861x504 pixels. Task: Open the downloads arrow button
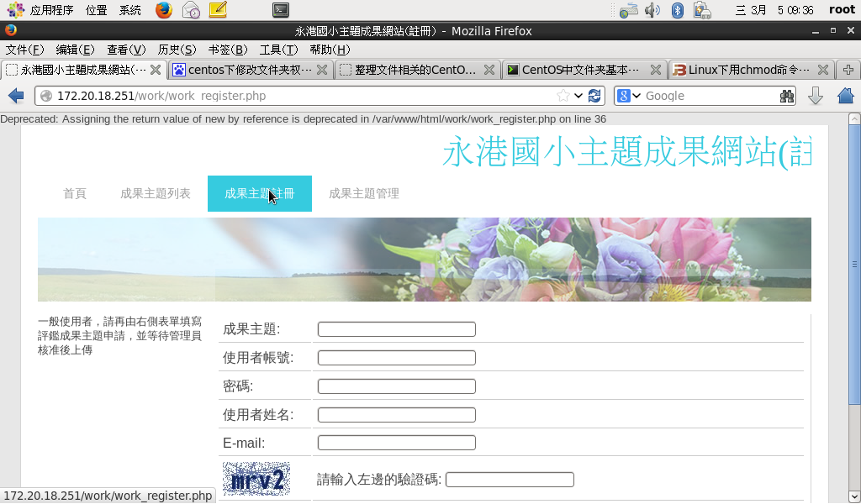(815, 96)
